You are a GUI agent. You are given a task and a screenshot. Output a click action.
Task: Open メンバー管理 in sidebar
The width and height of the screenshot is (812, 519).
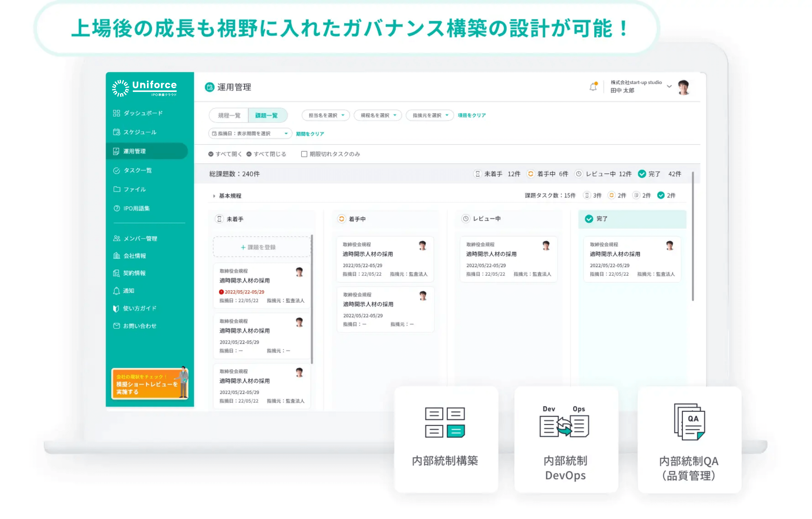tap(140, 239)
